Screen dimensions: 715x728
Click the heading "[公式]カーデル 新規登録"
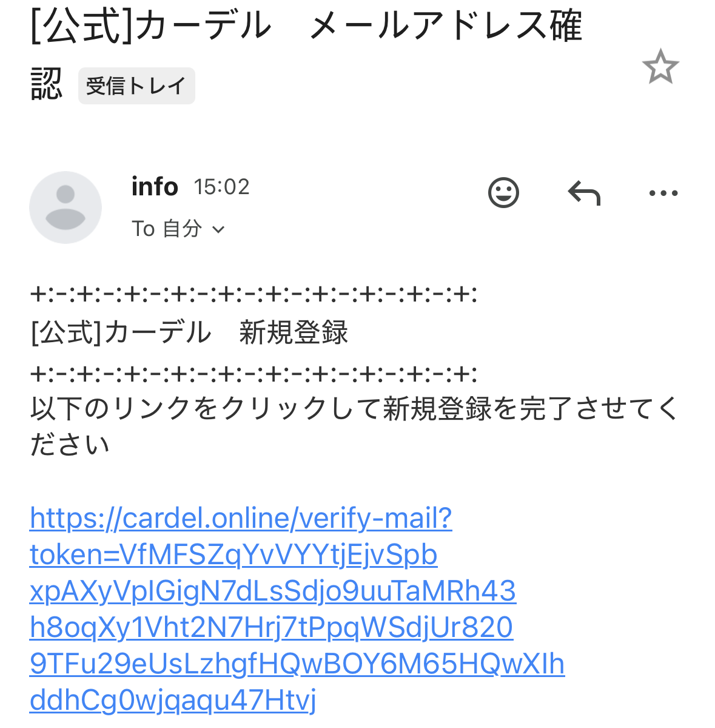point(189,332)
